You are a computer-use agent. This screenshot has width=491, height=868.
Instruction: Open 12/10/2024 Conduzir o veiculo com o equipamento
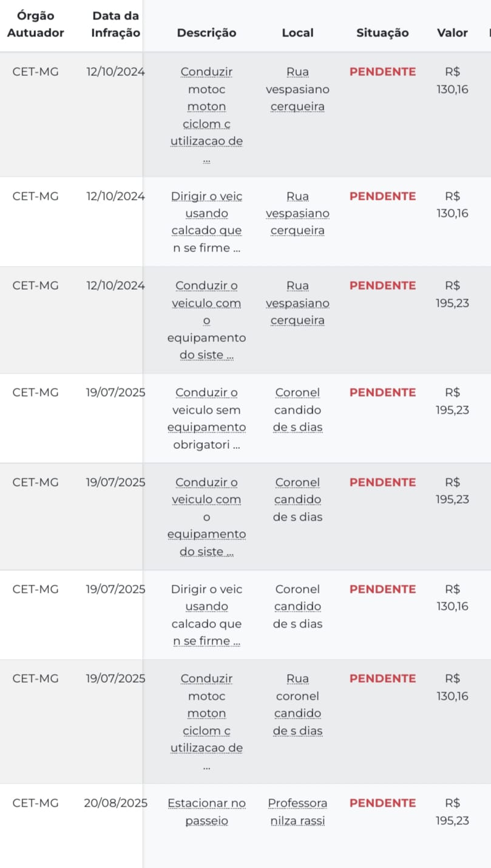tap(206, 320)
